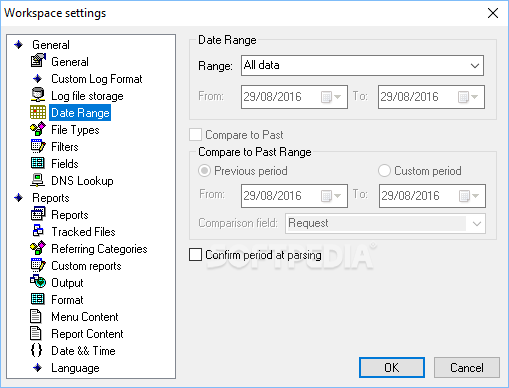Click the Output globe icon

[x=38, y=282]
